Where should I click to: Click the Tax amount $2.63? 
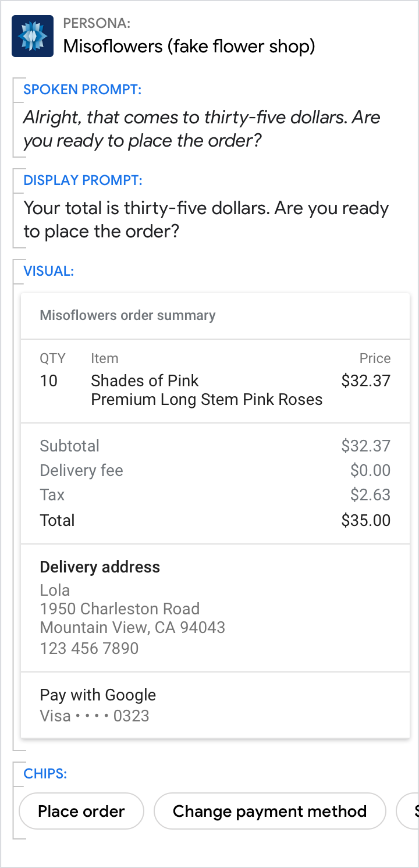point(370,495)
